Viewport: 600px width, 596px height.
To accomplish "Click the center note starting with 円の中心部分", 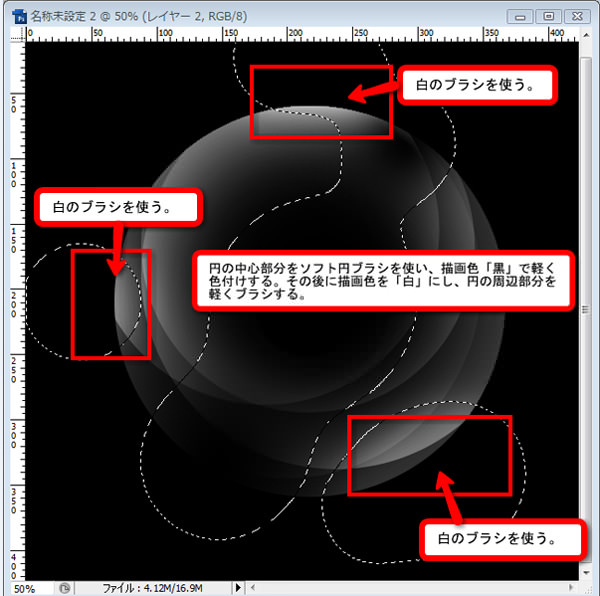I will point(381,281).
